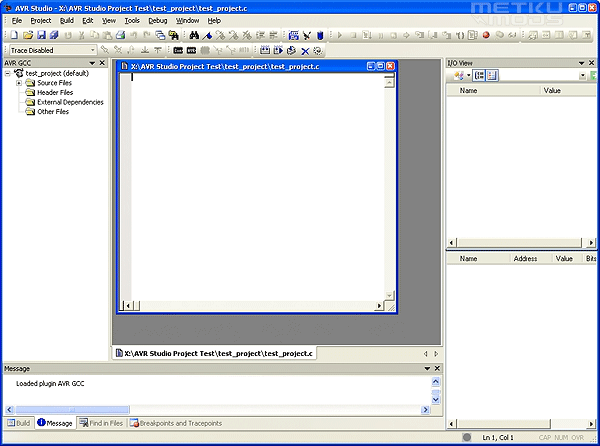Click the Message panel scroll up arrow

pyautogui.click(x=435, y=381)
